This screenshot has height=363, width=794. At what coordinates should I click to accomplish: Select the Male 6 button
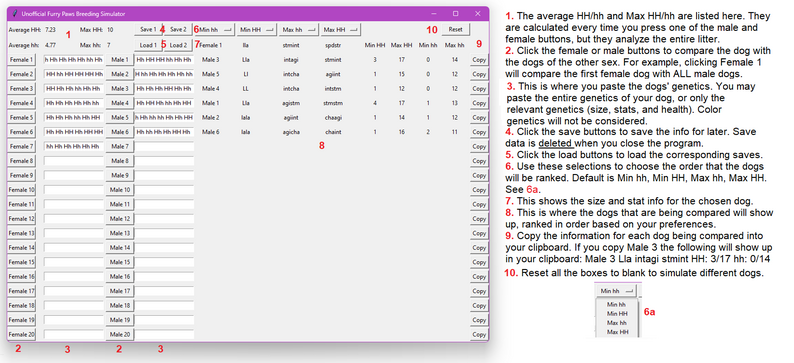tap(120, 132)
